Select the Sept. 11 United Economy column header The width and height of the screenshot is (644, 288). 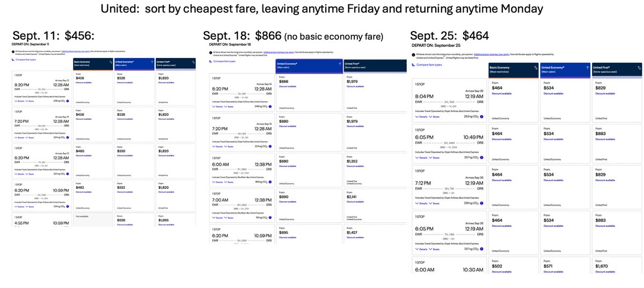[133, 63]
